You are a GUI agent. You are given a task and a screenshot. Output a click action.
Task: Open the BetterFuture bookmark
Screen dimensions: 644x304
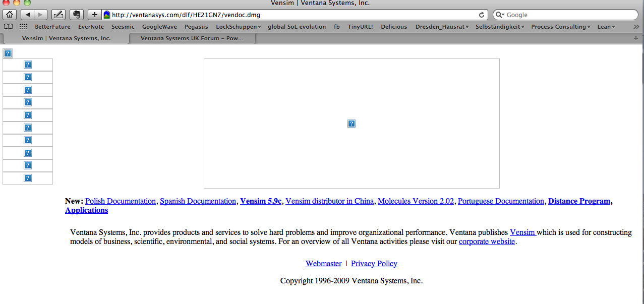point(52,27)
